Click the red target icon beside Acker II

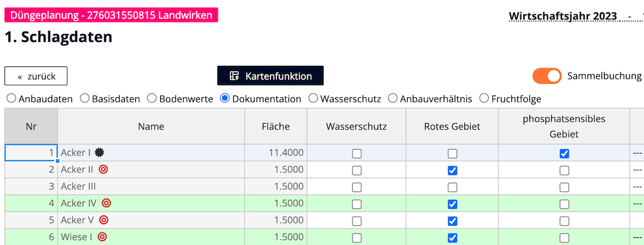coord(103,170)
